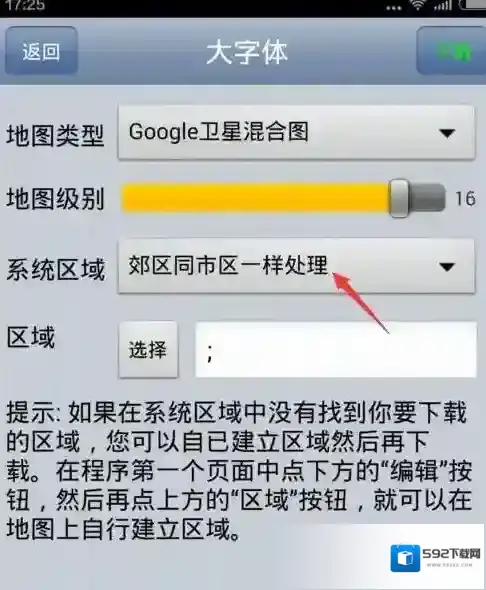Click the 区域 text input field
Viewport: 486px width, 590px height.
pyautogui.click(x=336, y=350)
